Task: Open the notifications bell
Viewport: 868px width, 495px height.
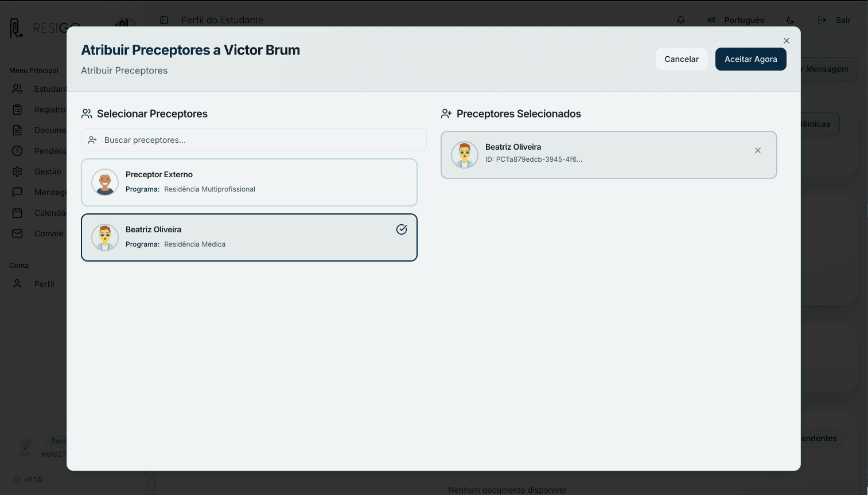Action: pos(681,20)
